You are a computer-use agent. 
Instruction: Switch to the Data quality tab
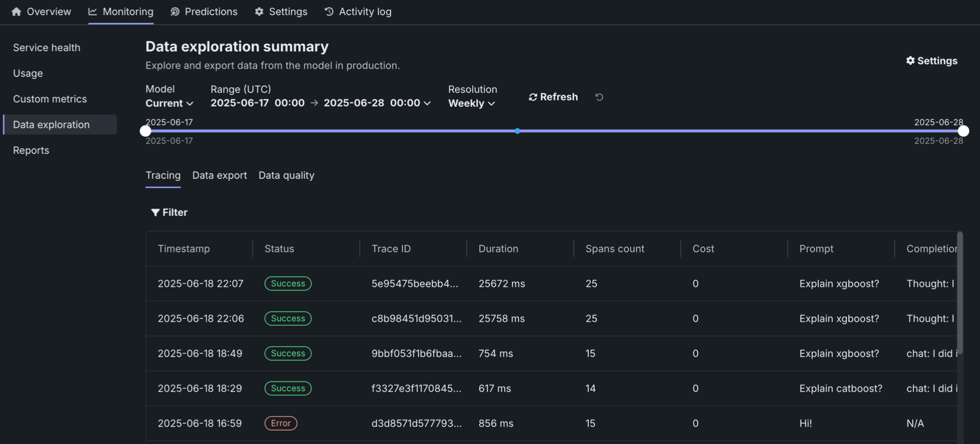[x=286, y=175]
